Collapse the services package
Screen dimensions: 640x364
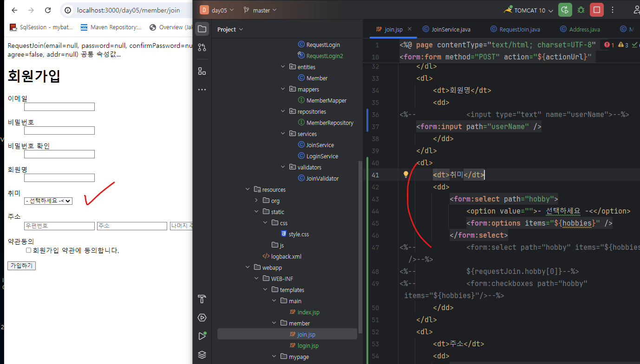click(x=283, y=134)
